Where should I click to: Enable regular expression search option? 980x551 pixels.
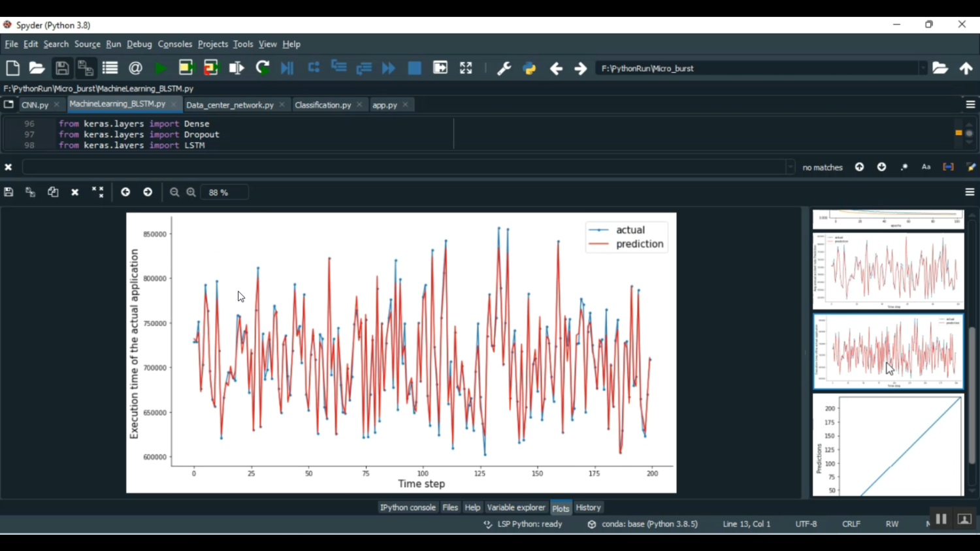904,167
